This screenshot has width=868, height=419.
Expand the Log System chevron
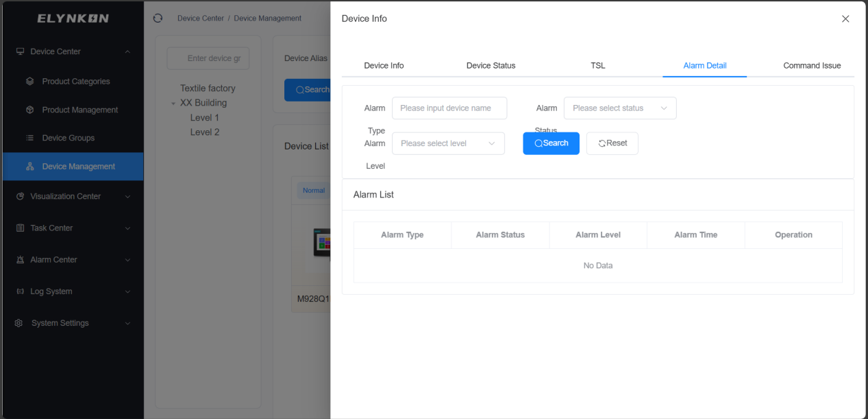[127, 291]
